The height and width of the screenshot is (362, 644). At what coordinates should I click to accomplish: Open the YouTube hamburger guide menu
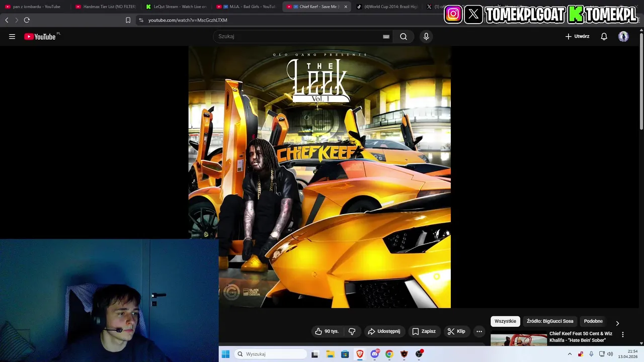(12, 36)
